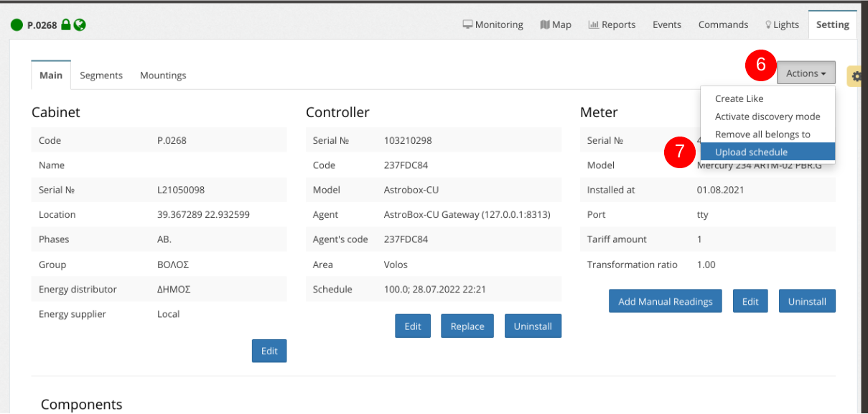Choose Remove all belongs to option
The image size is (868, 414).
(x=762, y=134)
